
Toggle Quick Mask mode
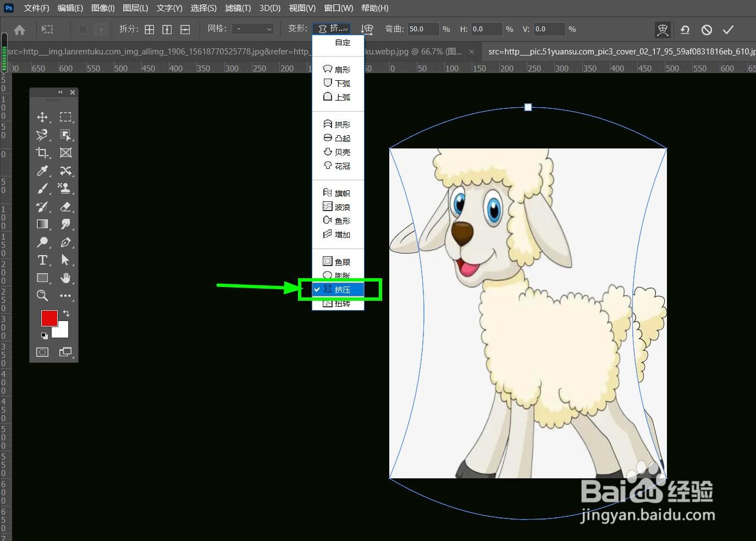click(42, 352)
